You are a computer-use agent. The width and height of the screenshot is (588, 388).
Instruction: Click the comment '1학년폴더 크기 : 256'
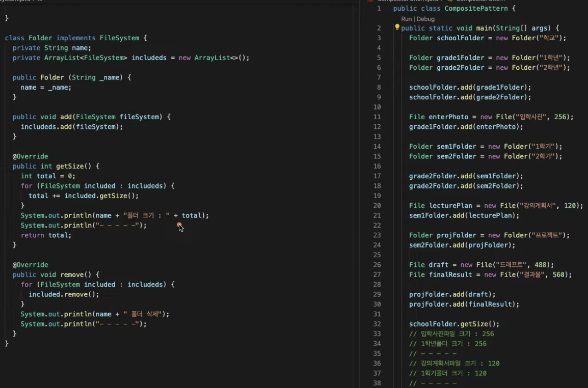tap(448, 344)
